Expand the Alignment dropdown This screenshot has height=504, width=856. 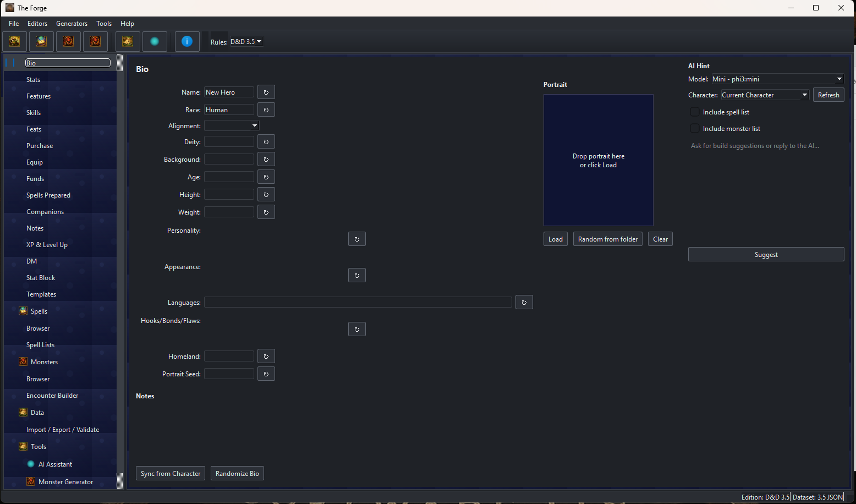(231, 125)
